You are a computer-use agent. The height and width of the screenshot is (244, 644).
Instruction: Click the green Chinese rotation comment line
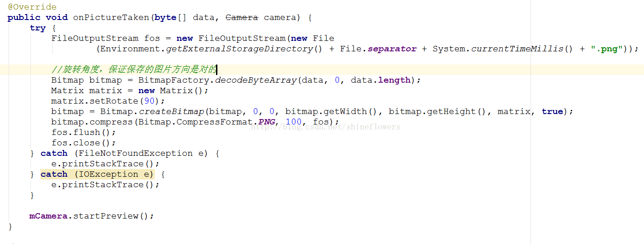[134, 70]
